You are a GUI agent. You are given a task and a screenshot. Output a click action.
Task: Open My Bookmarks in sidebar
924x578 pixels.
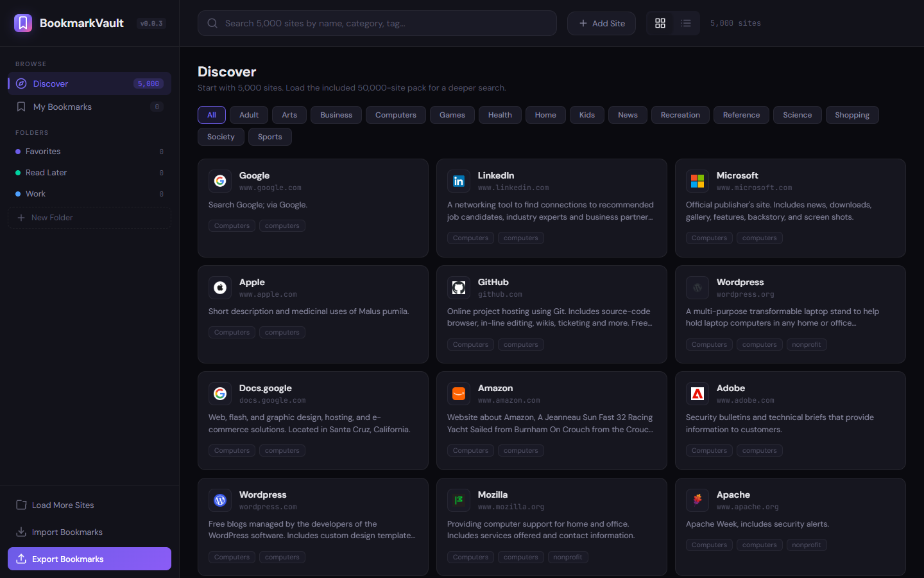click(89, 107)
